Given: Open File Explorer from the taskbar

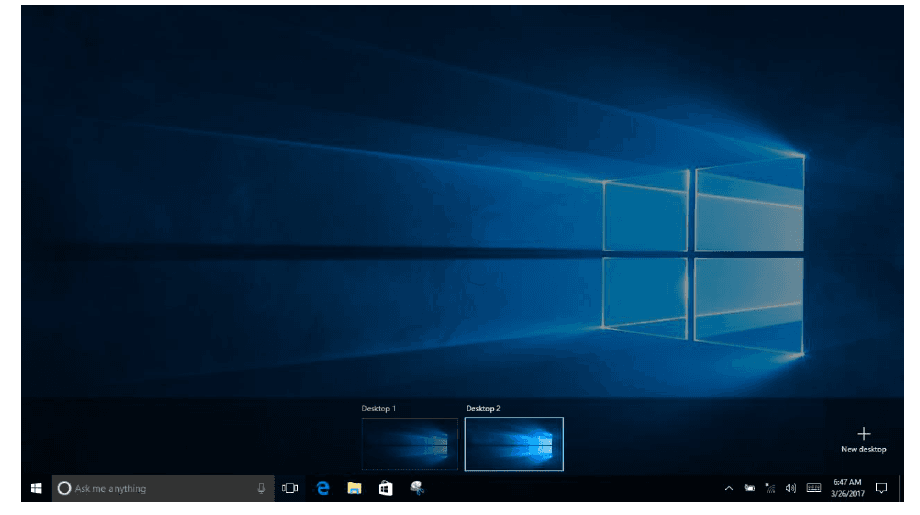Looking at the screenshot, I should tap(354, 488).
